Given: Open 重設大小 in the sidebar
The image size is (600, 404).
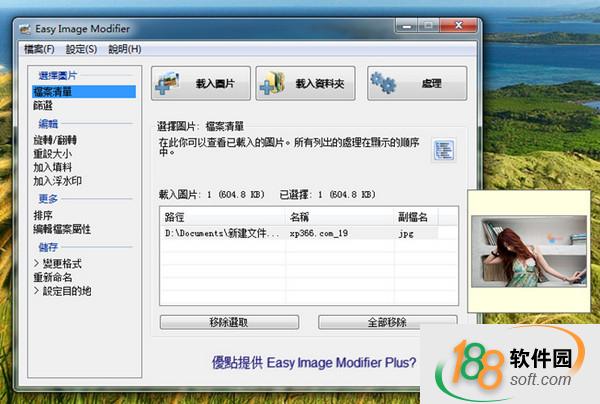Looking at the screenshot, I should click(53, 154).
